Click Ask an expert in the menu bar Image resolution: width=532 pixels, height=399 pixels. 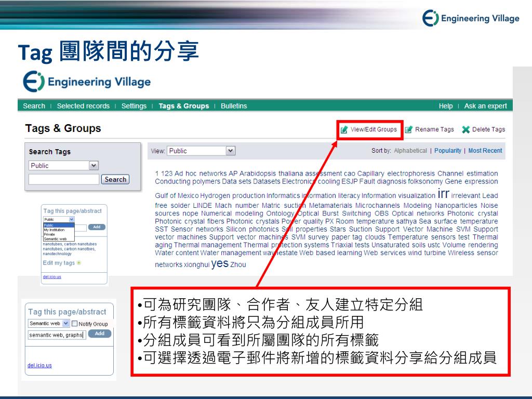pyautogui.click(x=486, y=106)
